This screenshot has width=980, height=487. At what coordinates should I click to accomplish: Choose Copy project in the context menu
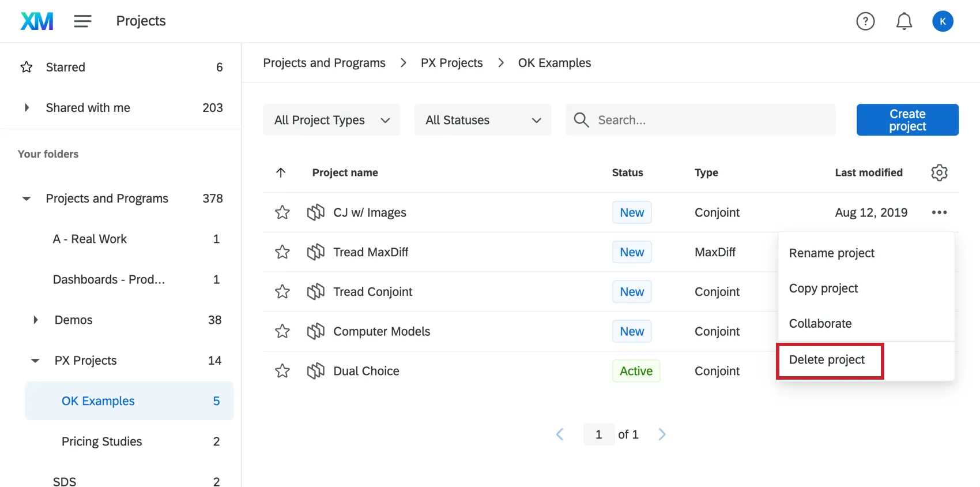tap(823, 289)
